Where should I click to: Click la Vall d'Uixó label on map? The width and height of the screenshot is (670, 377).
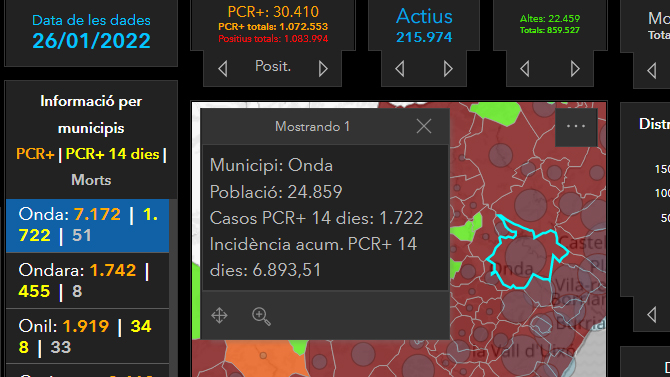[x=523, y=351]
